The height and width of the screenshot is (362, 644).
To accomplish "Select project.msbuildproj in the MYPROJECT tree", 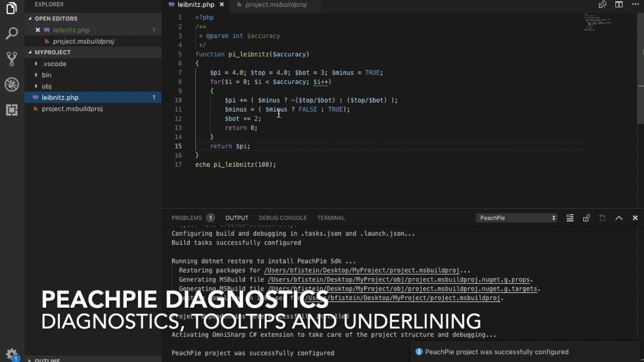I will pyautogui.click(x=93, y=109).
